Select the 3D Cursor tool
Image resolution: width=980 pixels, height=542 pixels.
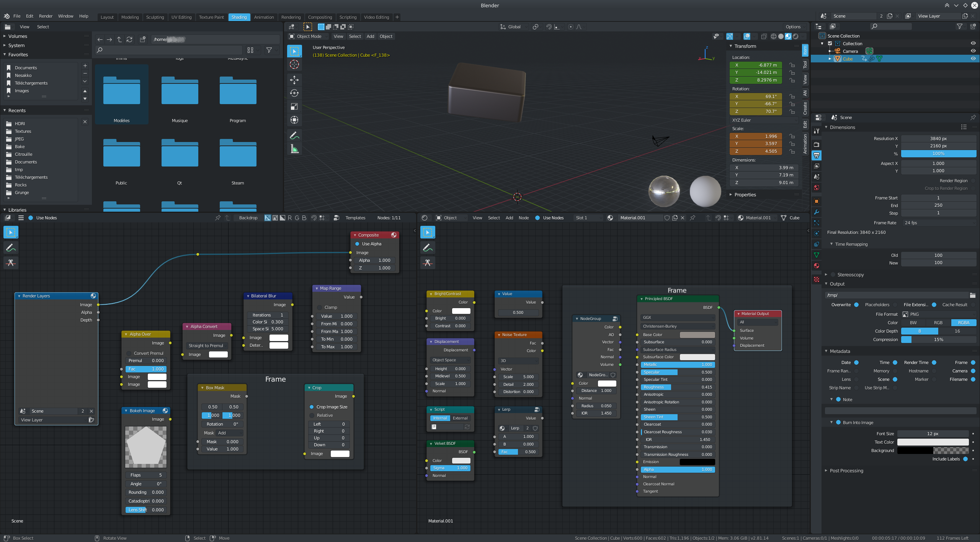pos(294,64)
